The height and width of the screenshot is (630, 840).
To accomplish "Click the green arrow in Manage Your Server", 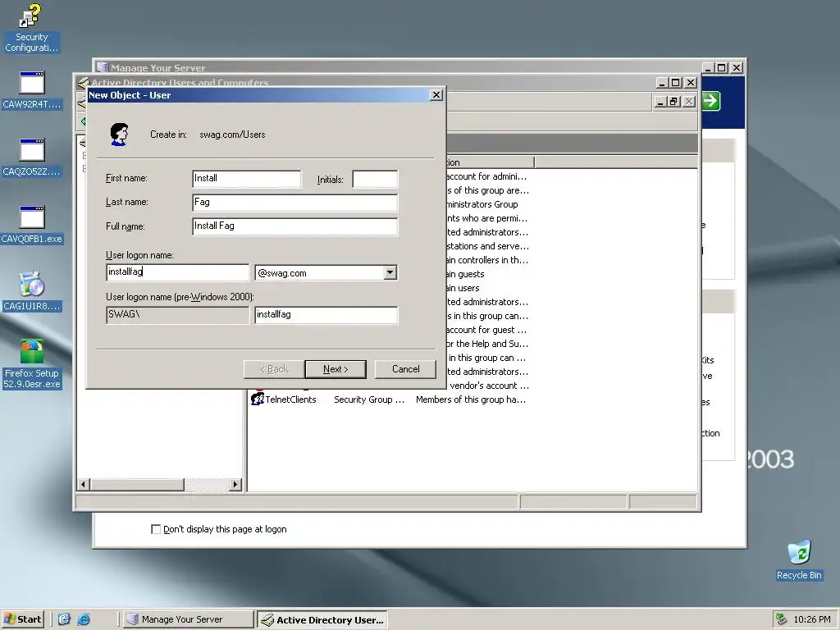I will click(710, 101).
